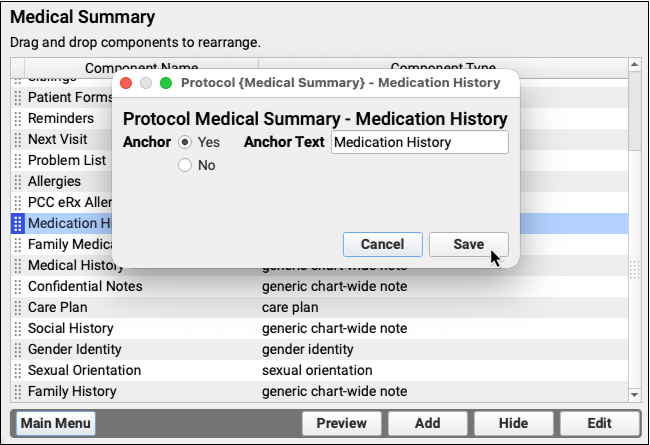650x445 pixels.
Task: Click drag handle next to Next Visit
Action: (x=18, y=140)
